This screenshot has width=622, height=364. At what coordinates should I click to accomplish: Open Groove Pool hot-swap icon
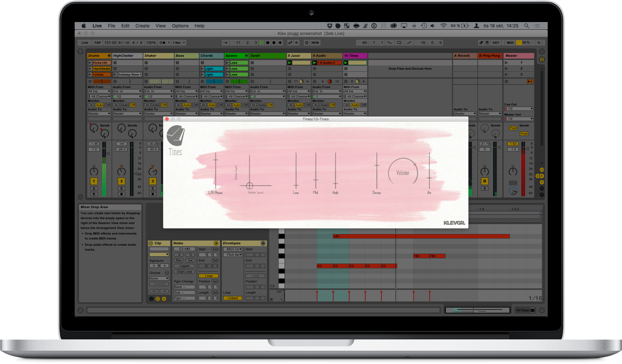(167, 273)
